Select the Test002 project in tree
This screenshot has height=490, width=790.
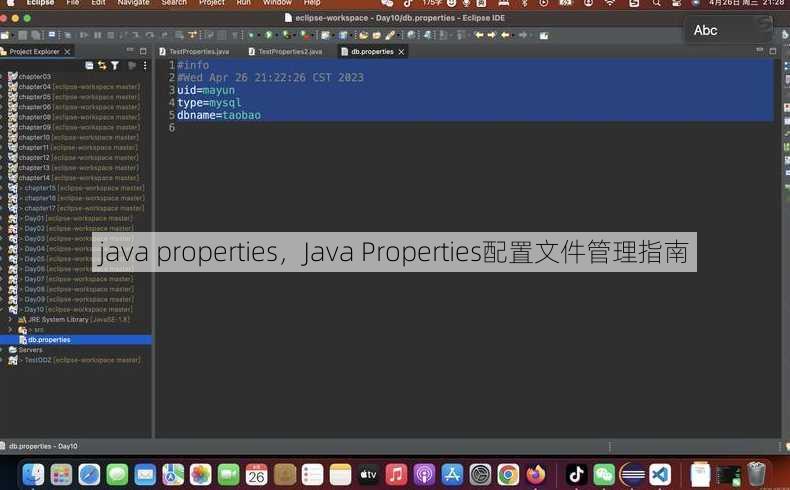(x=75, y=360)
